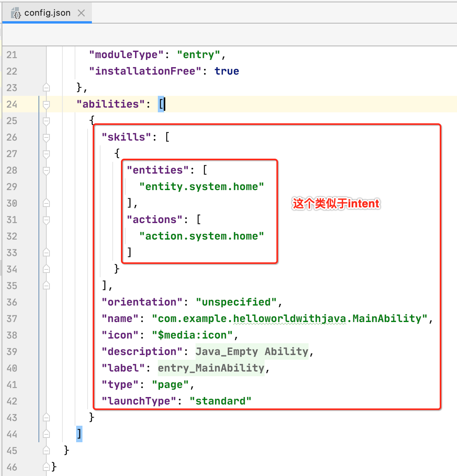Click the "standard" value
Viewport: 457px width, 476px height.
[221, 401]
